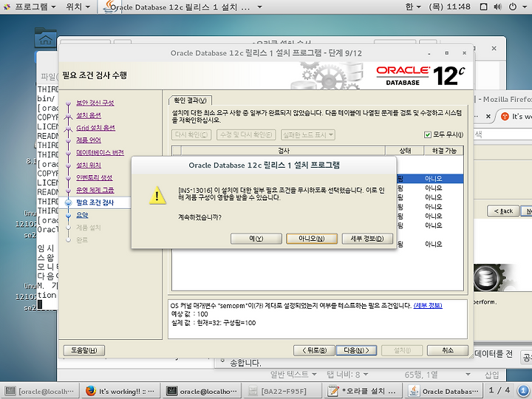Click the yellow warning icon in dialog
Screen dimensions: 532x399
point(157,196)
